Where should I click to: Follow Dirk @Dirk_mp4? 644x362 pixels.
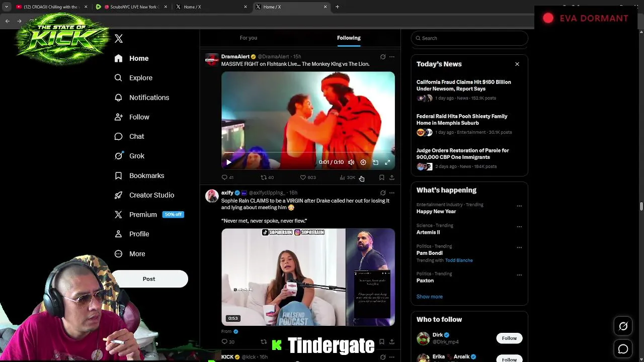point(509,338)
